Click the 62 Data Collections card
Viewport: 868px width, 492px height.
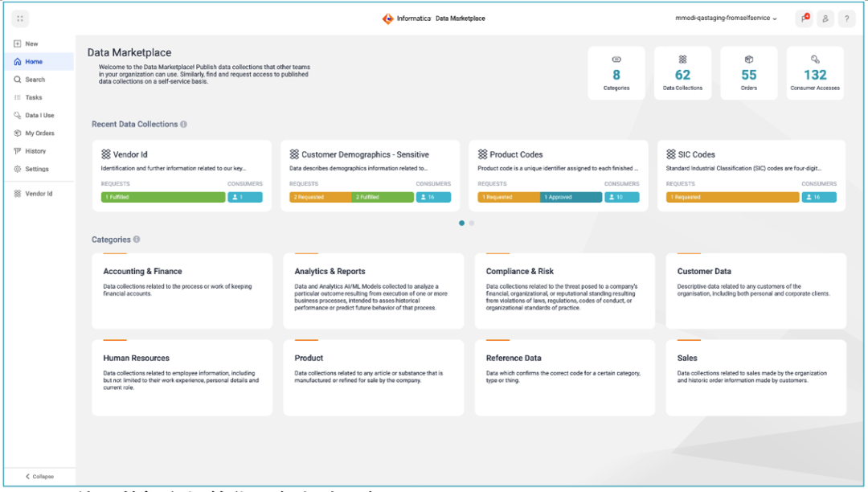682,73
